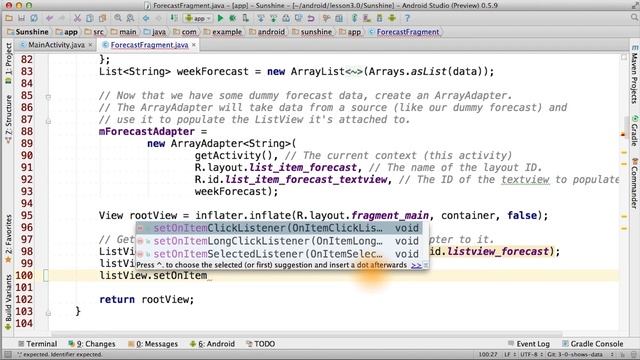Toggle the Build Variants tool window
Image resolution: width=640 pixels, height=360 pixels.
[x=8, y=302]
